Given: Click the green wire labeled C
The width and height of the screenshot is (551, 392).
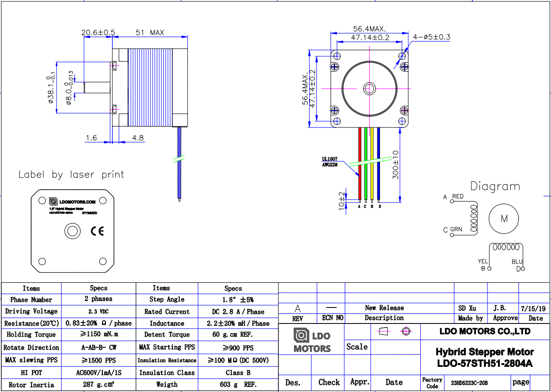Looking at the screenshot, I should [366, 164].
